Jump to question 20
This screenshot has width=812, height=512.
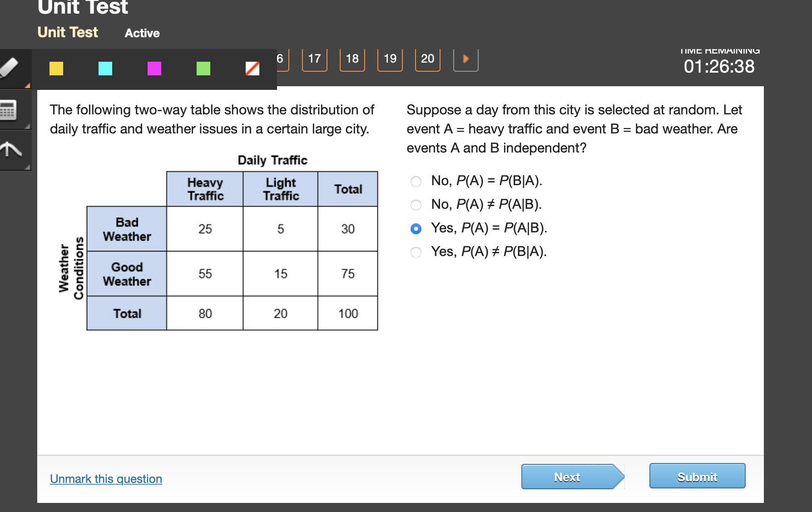coord(427,59)
